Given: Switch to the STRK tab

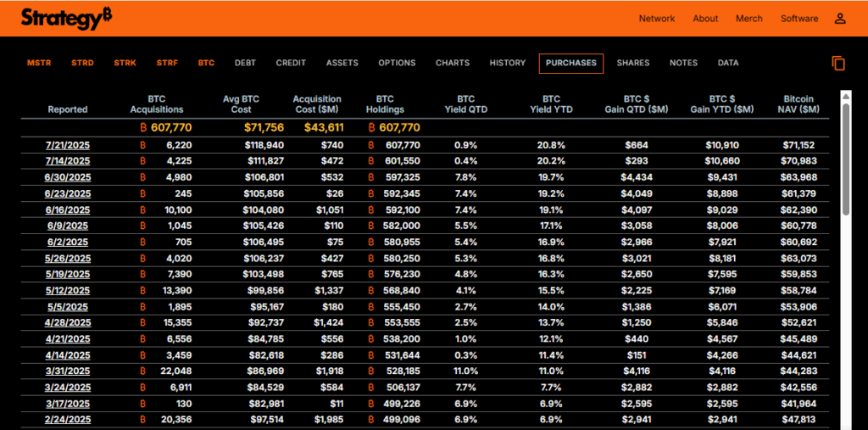Looking at the screenshot, I should coord(125,63).
